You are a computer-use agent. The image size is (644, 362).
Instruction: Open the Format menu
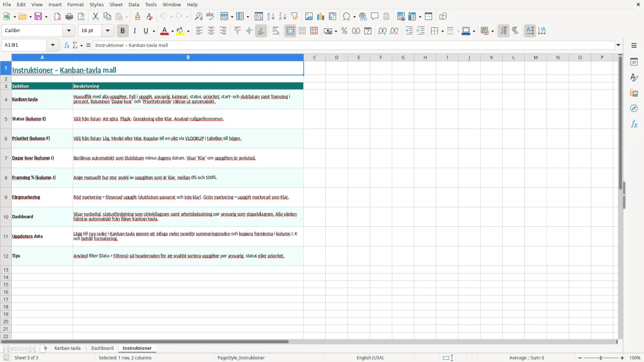[x=76, y=4]
